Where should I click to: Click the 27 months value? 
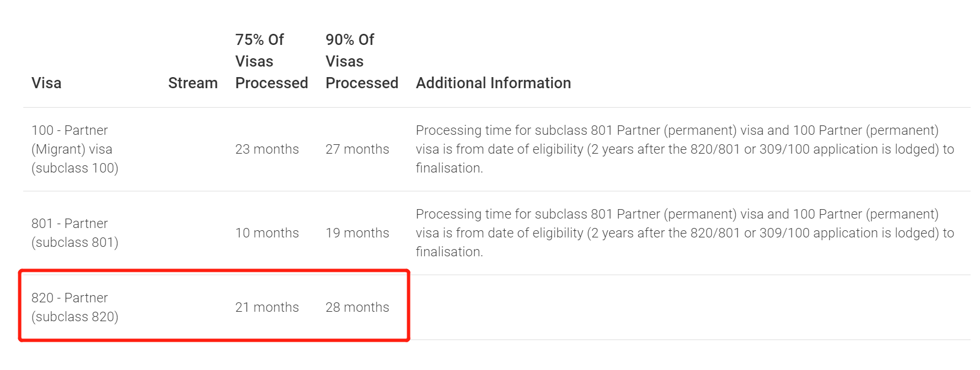[x=357, y=149]
